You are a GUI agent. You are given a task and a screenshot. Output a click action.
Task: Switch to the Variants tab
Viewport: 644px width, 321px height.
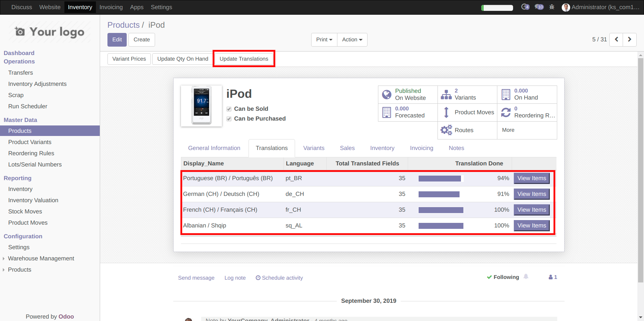click(314, 148)
